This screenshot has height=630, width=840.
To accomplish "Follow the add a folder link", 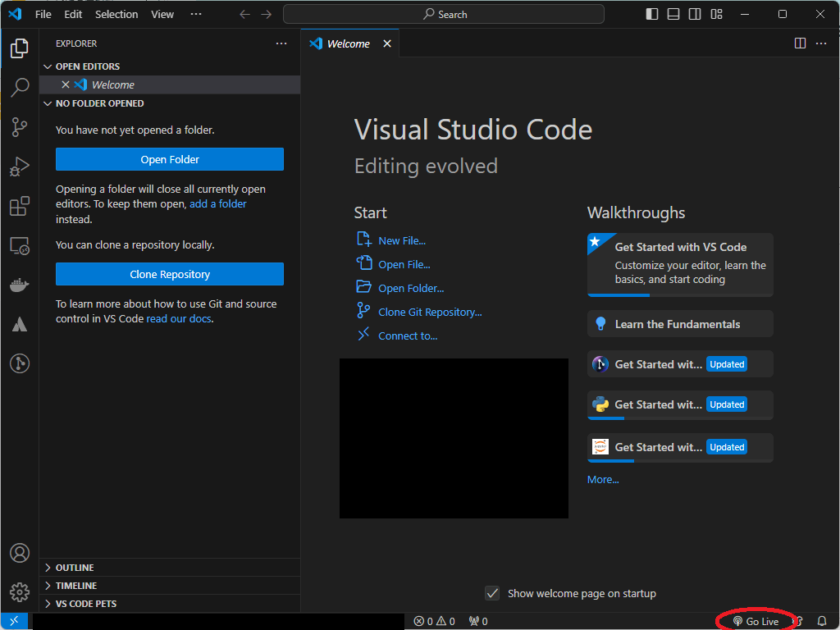I will click(x=218, y=204).
